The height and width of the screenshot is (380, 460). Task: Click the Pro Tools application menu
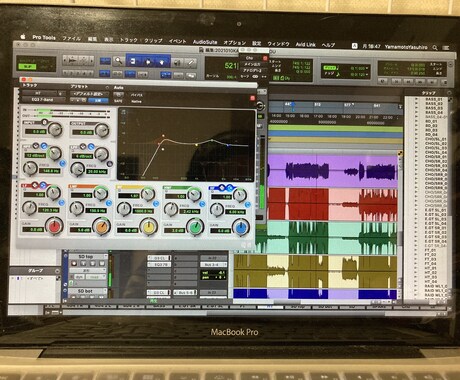[44, 37]
